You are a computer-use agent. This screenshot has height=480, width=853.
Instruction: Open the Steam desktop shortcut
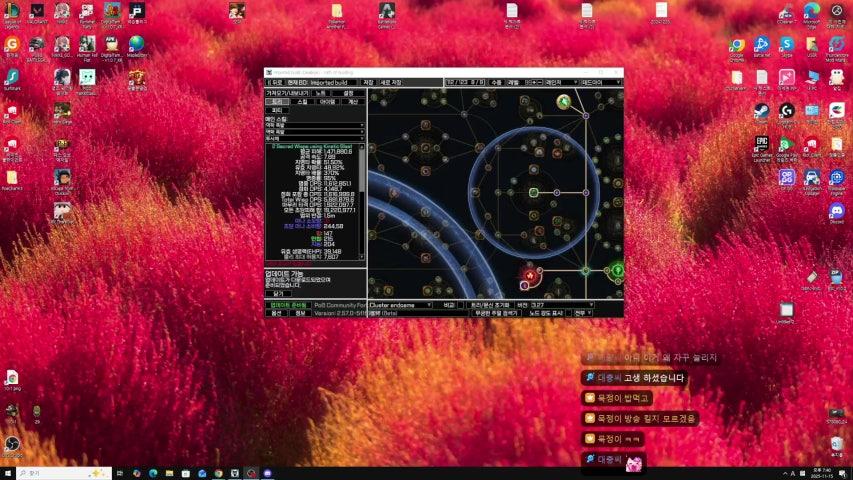(761, 111)
